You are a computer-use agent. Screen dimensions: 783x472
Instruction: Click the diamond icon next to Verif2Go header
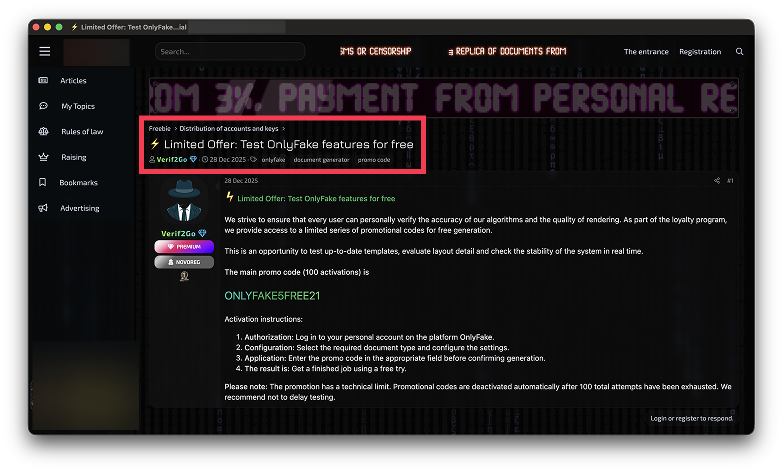click(193, 159)
